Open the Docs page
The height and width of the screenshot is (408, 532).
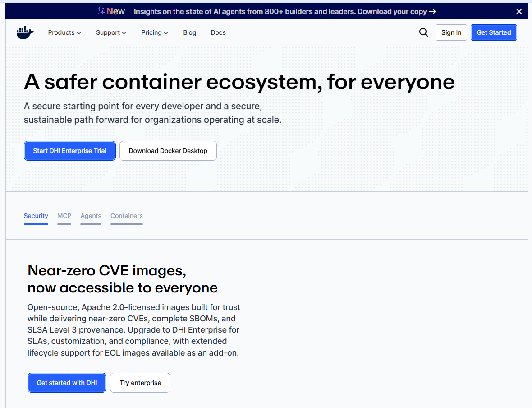(218, 32)
